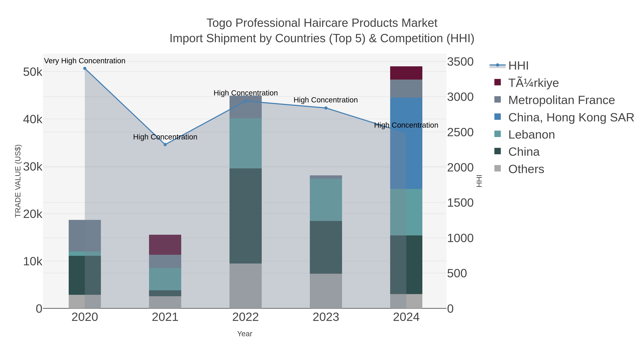
Task: Click the HHI line marker for 2023
Action: [326, 108]
